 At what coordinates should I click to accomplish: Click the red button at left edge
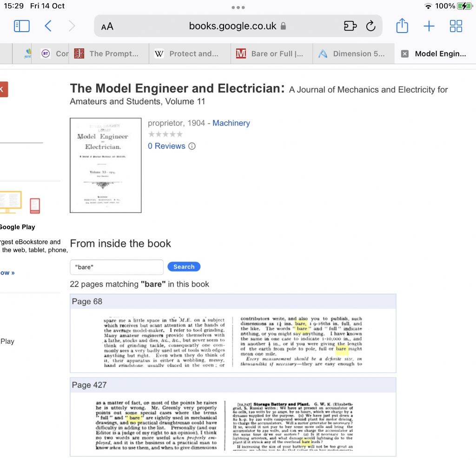(x=4, y=89)
